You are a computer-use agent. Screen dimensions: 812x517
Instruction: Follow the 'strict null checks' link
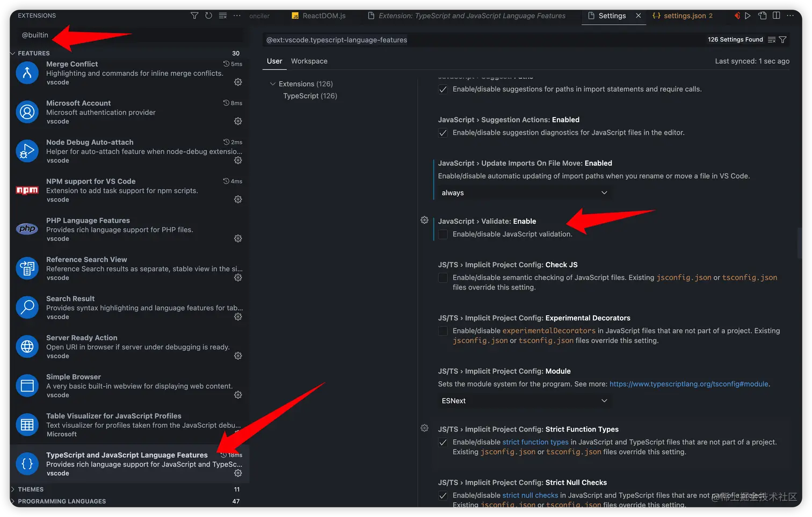531,495
